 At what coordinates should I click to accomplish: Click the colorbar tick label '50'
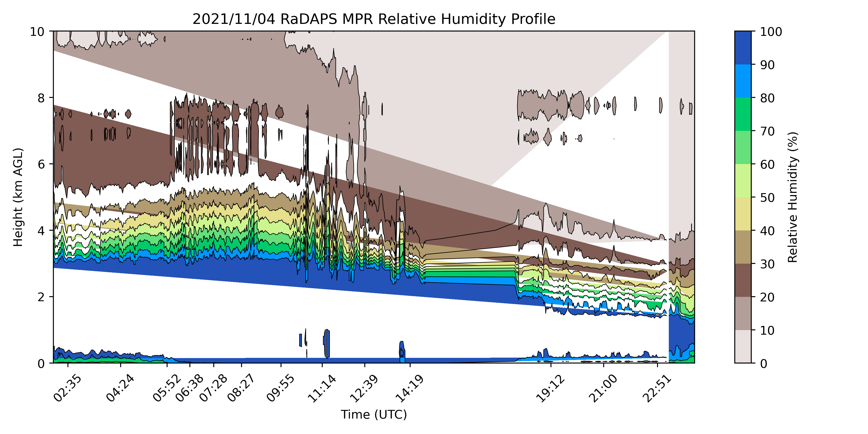[x=768, y=197]
